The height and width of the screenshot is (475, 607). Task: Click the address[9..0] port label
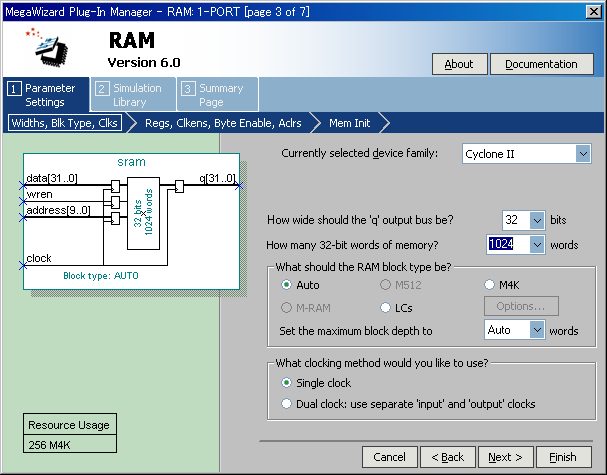[x=58, y=210]
